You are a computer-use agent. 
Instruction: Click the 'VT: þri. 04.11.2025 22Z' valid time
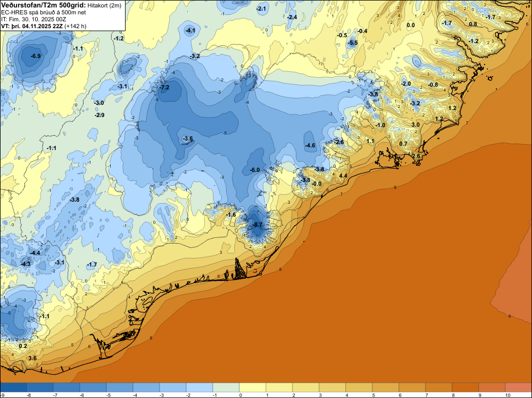pos(31,26)
